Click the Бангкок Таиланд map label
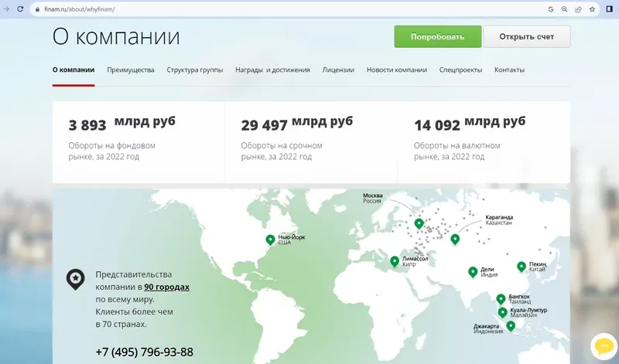This screenshot has height=364, width=619. click(x=519, y=299)
